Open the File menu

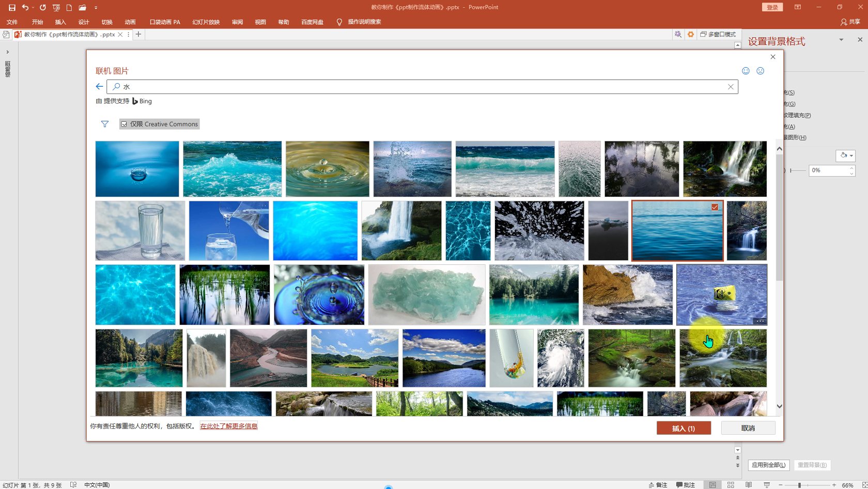coord(12,22)
